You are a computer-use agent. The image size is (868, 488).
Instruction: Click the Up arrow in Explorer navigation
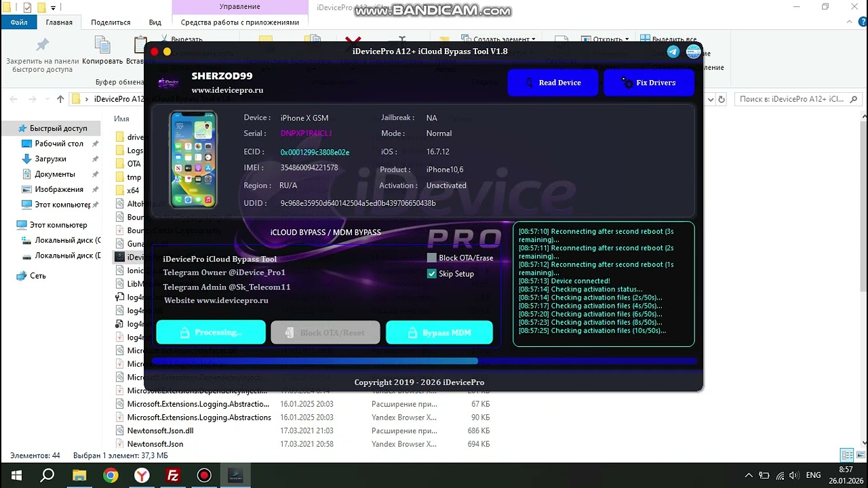click(60, 99)
